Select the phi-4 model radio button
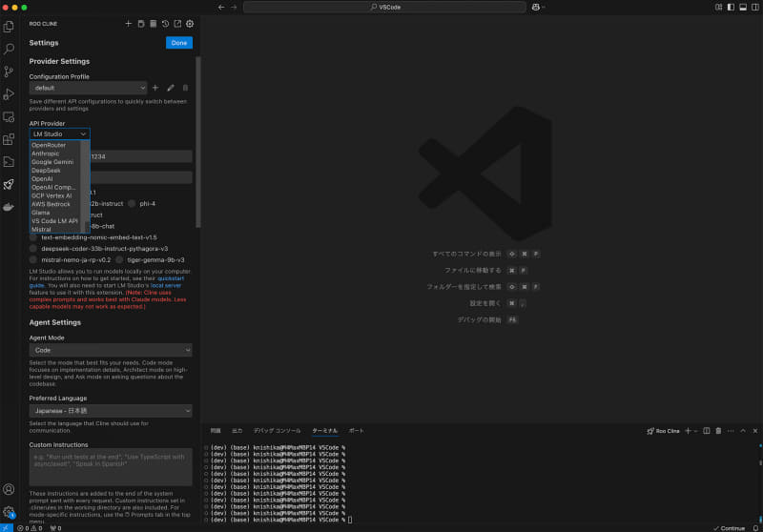The image size is (763, 532). pos(132,204)
